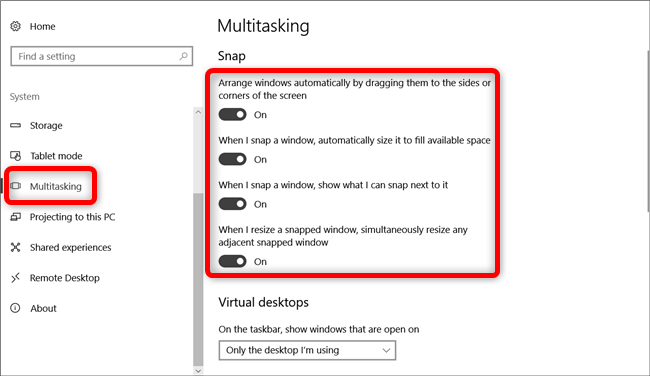Open Projecting to this PC settings
The height and width of the screenshot is (376, 650).
tap(73, 217)
